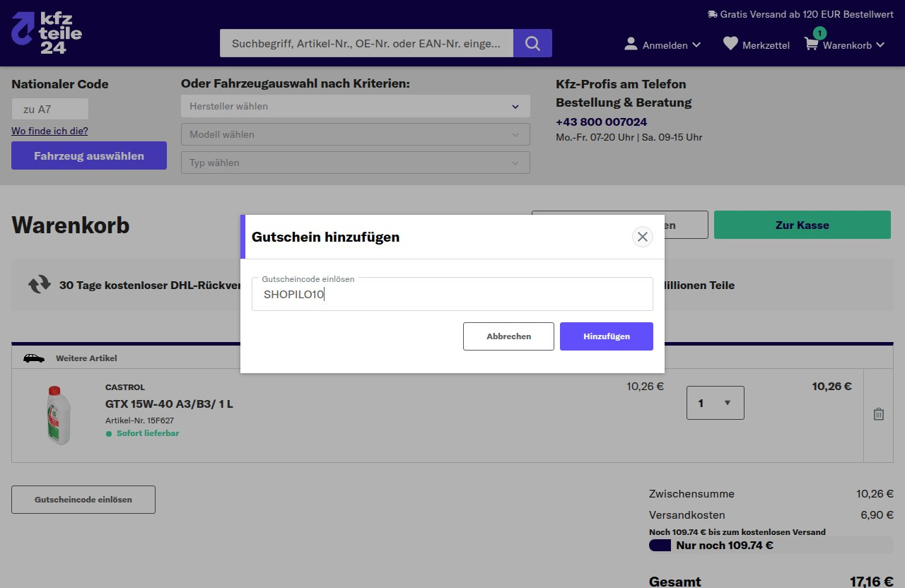The width and height of the screenshot is (905, 588).
Task: Expand the Warenkorb dropdown chevron
Action: click(x=880, y=45)
